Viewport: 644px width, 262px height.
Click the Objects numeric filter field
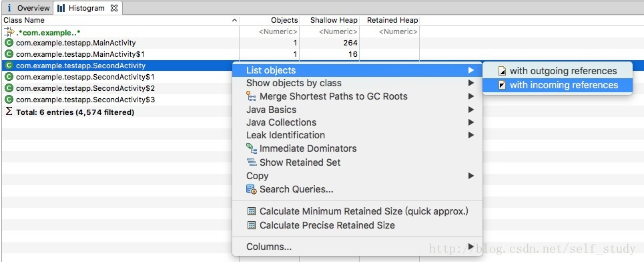click(x=270, y=31)
